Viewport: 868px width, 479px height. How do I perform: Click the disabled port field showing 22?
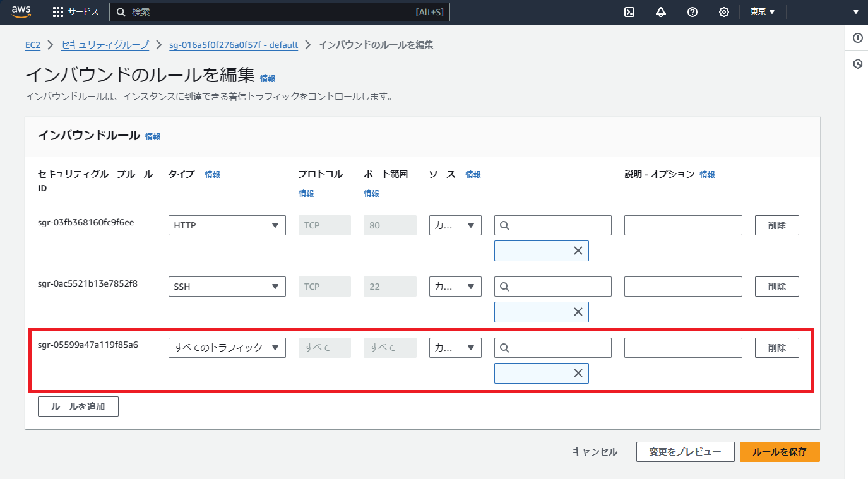(x=390, y=287)
